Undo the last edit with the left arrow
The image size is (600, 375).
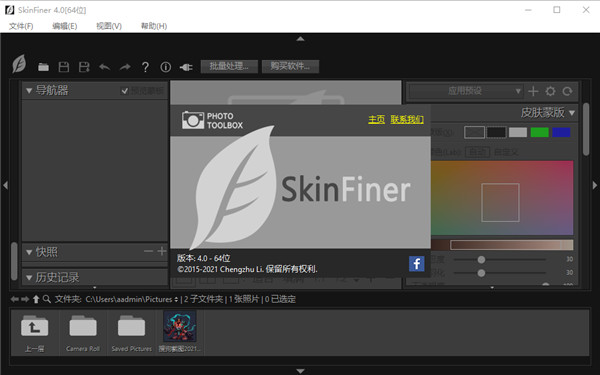(104, 67)
